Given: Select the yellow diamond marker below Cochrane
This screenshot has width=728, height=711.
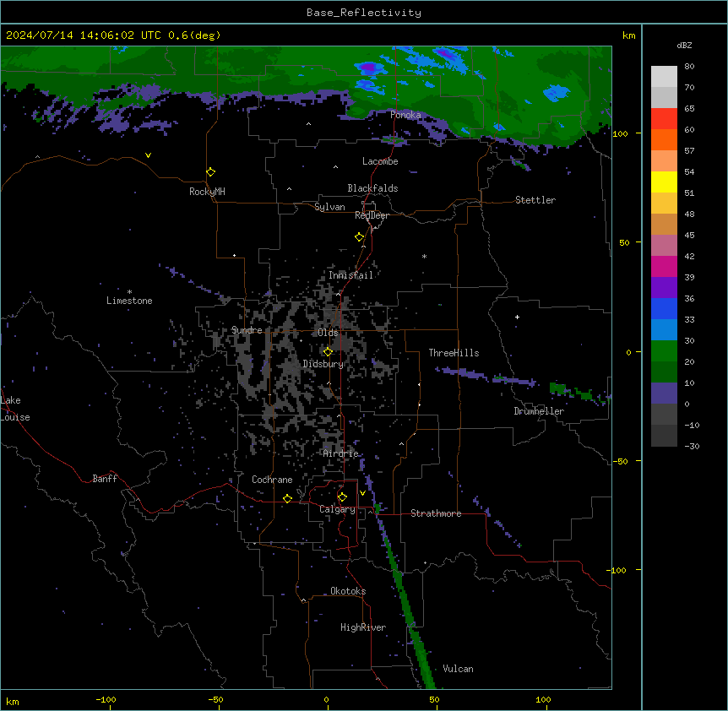Looking at the screenshot, I should click(x=287, y=499).
